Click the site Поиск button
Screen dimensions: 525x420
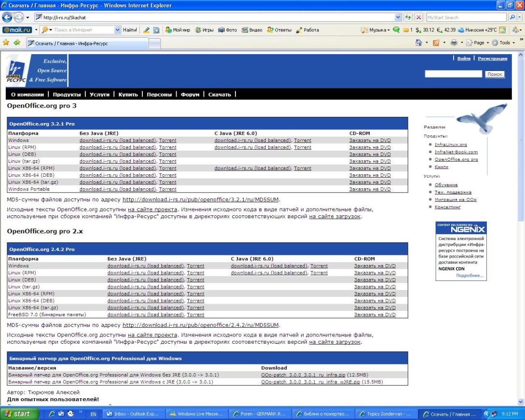(x=495, y=74)
